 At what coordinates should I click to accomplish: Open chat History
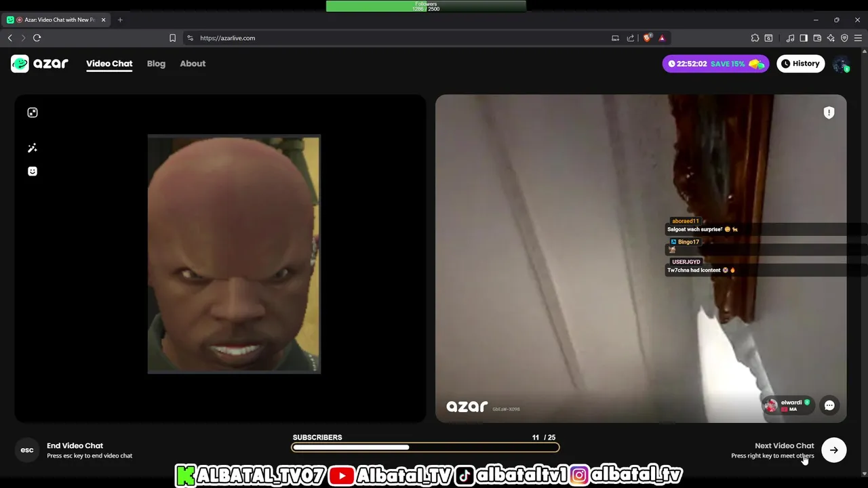click(x=800, y=64)
